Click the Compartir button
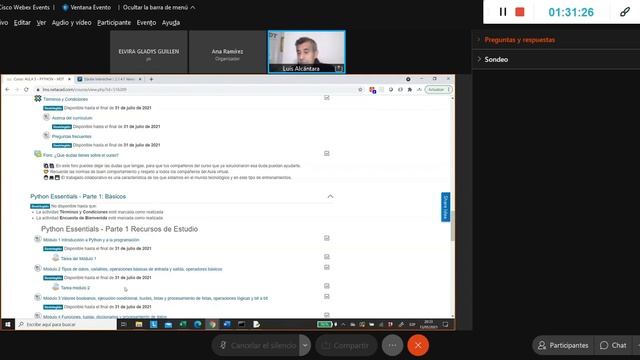This screenshot has height=360, width=640. pyautogui.click(x=346, y=345)
